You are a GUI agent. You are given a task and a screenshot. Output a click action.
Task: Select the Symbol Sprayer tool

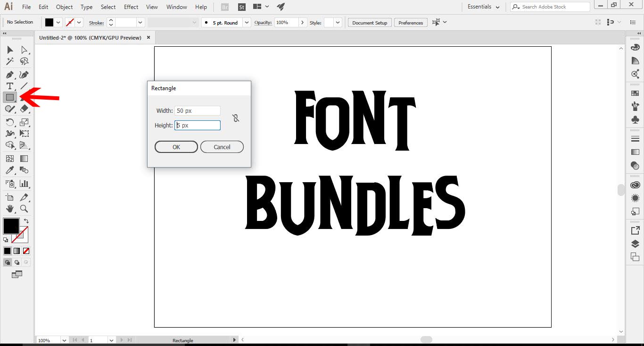(9, 184)
